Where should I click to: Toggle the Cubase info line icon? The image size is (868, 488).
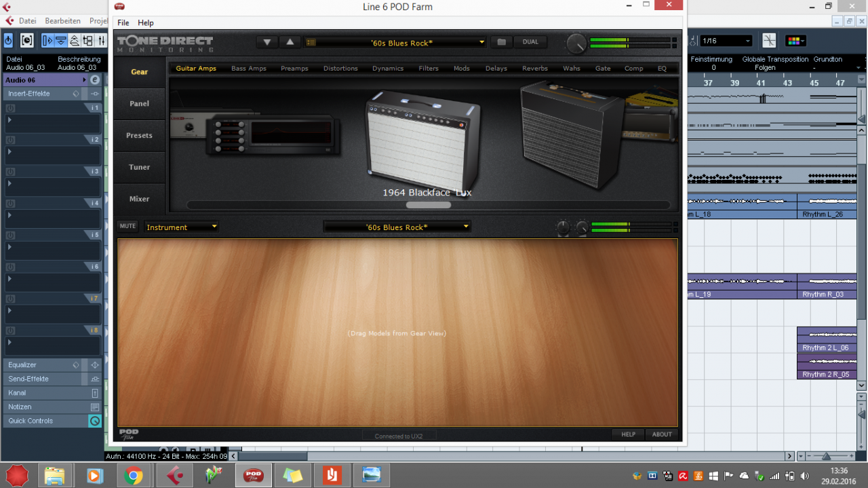(x=61, y=41)
